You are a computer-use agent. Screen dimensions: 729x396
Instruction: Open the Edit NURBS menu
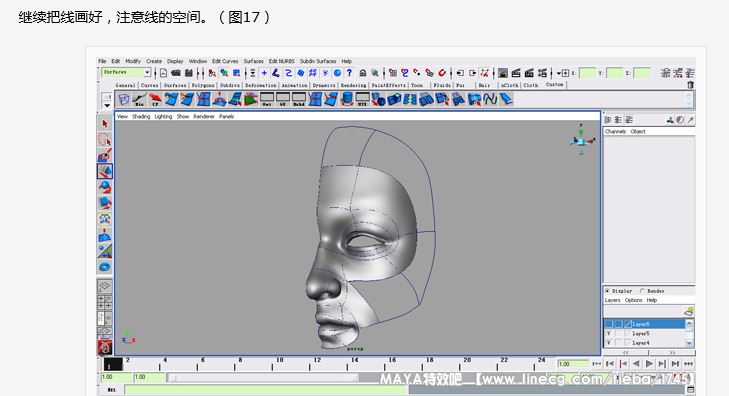pyautogui.click(x=281, y=61)
